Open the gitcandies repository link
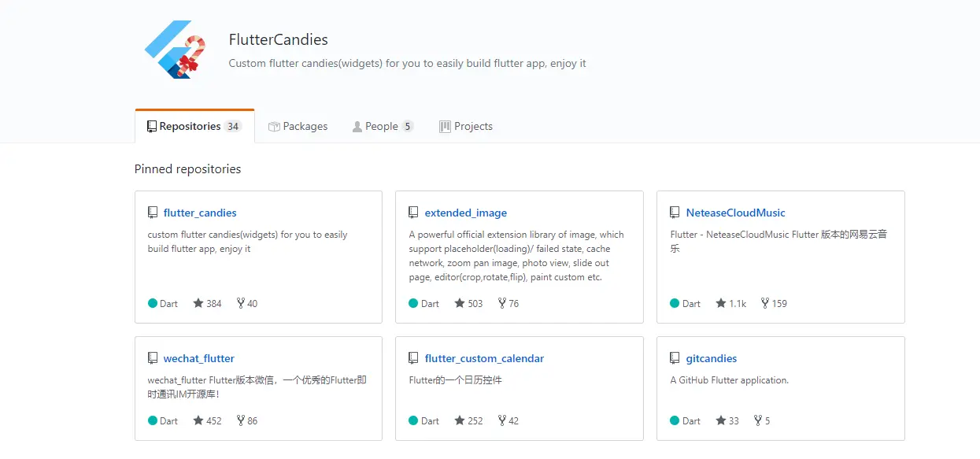 pyautogui.click(x=712, y=358)
